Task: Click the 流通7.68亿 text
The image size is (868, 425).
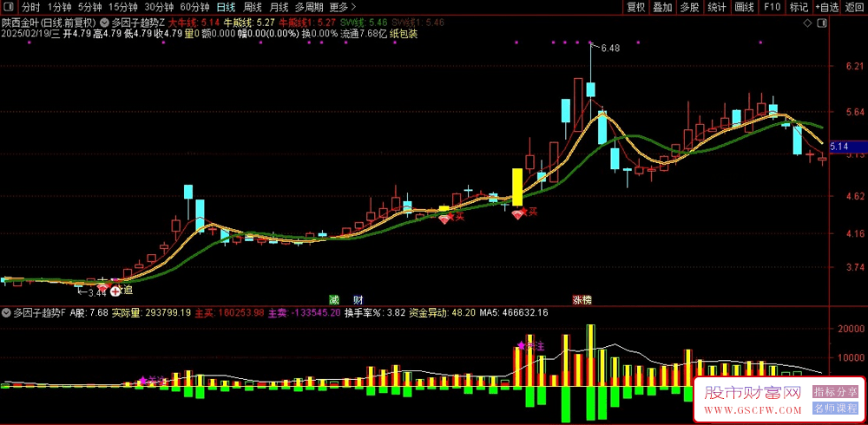Action: point(363,34)
